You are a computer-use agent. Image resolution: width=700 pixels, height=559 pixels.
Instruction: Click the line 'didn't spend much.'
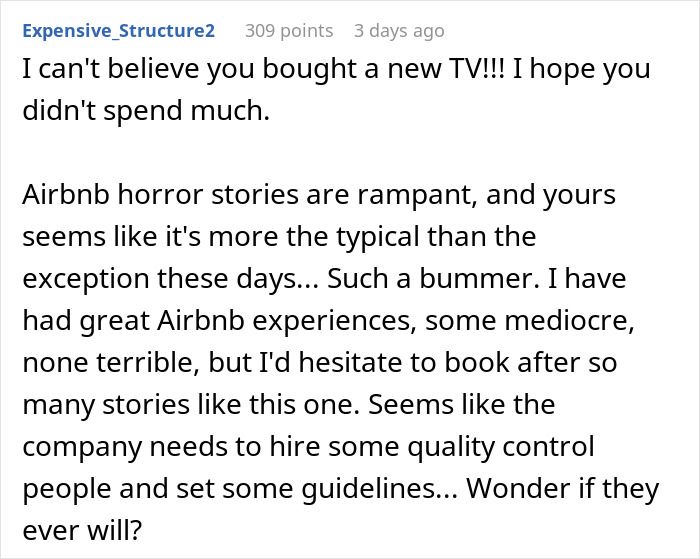[146, 110]
